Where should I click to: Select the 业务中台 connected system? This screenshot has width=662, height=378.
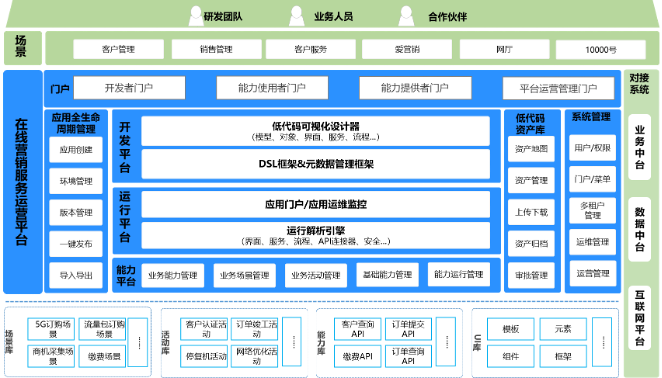tap(639, 147)
